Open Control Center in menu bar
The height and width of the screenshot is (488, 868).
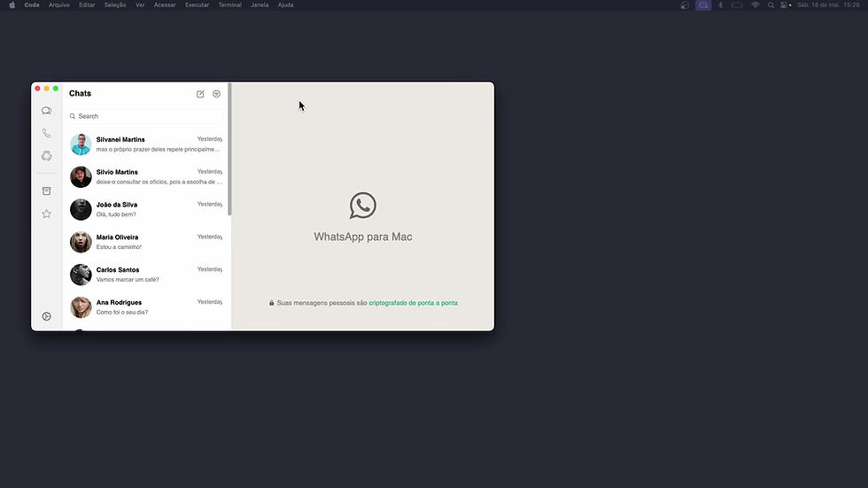(786, 5)
